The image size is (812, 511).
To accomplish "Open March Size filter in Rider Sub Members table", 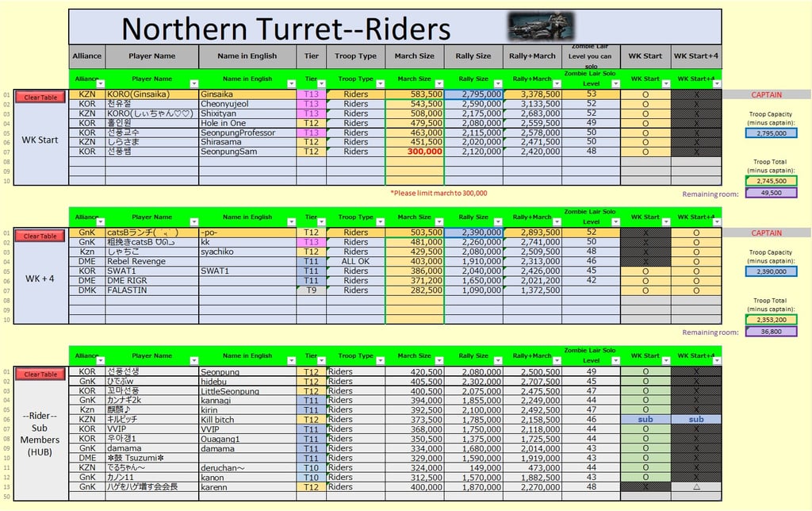I will click(x=439, y=361).
